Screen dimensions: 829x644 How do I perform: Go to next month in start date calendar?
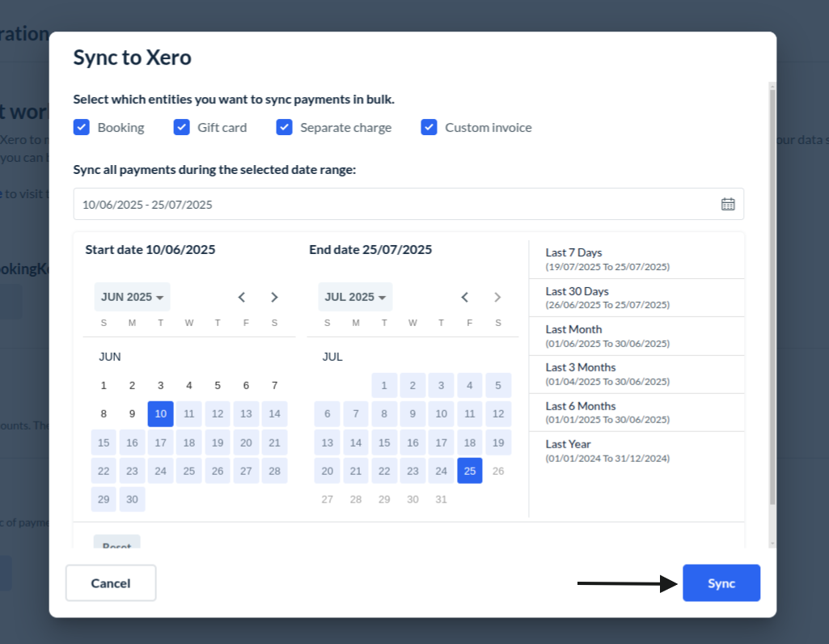click(274, 297)
